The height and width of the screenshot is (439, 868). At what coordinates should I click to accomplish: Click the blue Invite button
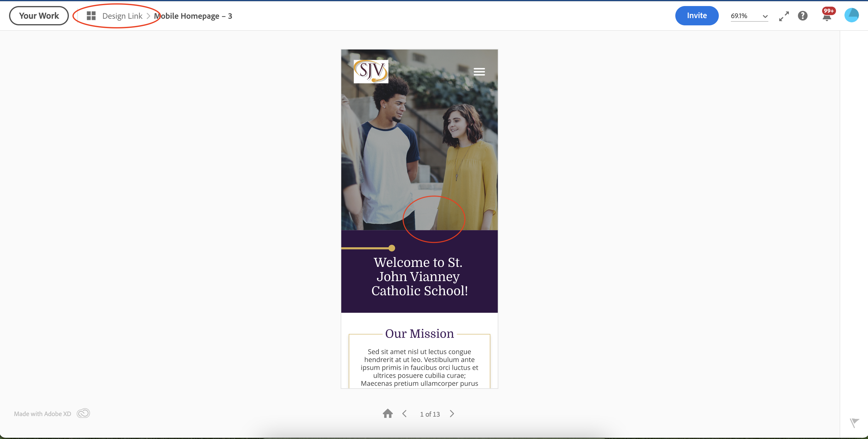pyautogui.click(x=696, y=15)
